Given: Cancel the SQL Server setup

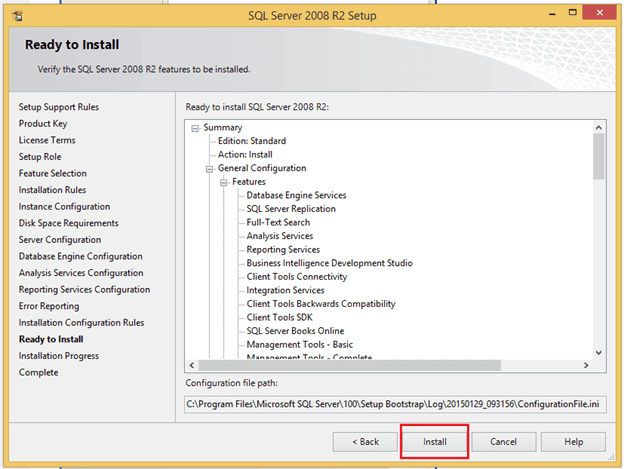Looking at the screenshot, I should [x=503, y=442].
